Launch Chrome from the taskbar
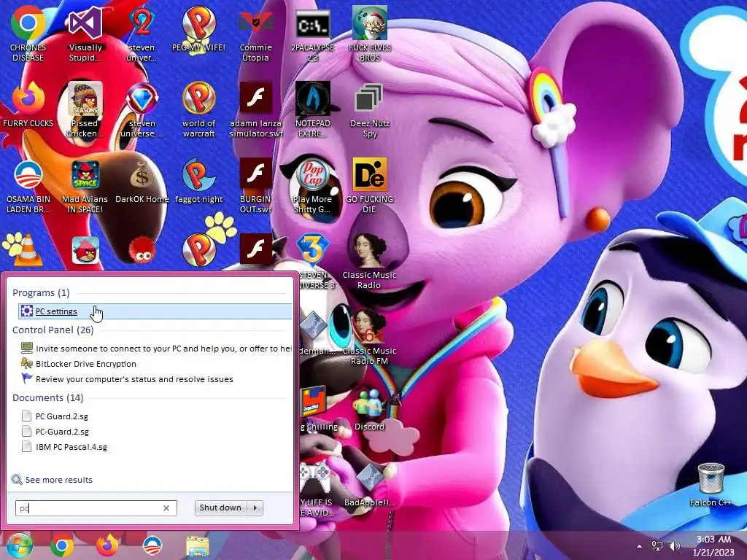The image size is (747, 560). (x=62, y=545)
